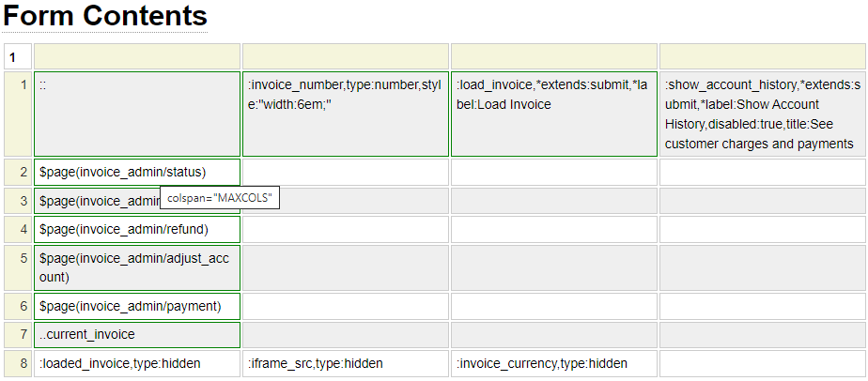Select the invoice_currency type:hidden cell

553,364
